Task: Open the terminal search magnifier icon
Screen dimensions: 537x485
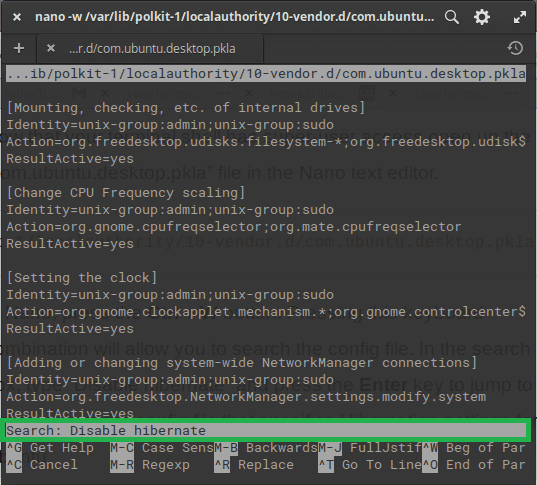Action: click(x=451, y=17)
